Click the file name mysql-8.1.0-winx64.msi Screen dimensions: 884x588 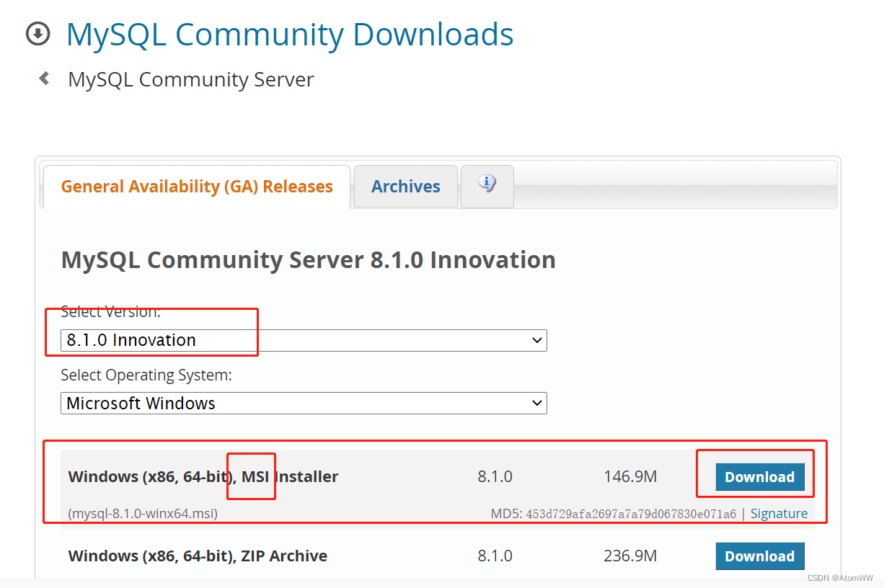[143, 514]
